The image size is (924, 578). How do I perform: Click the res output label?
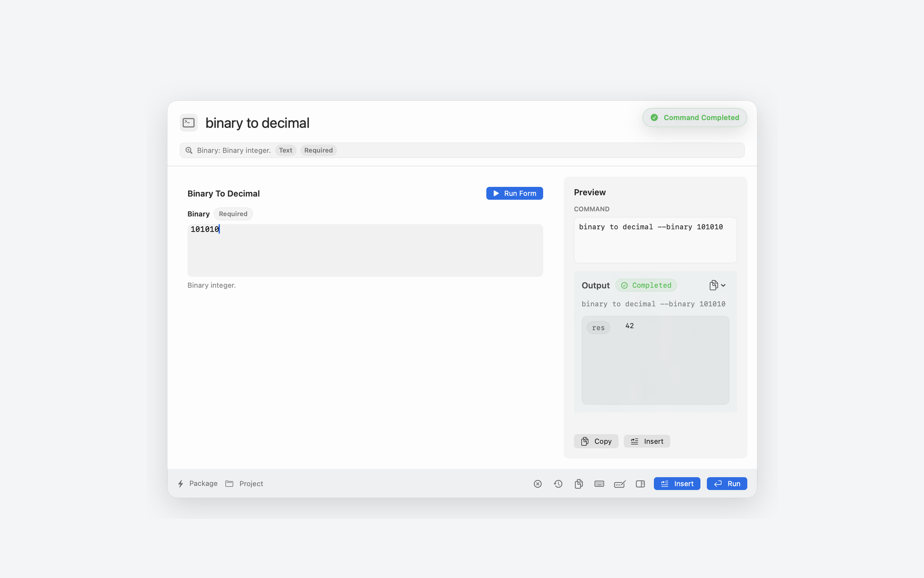pyautogui.click(x=599, y=327)
